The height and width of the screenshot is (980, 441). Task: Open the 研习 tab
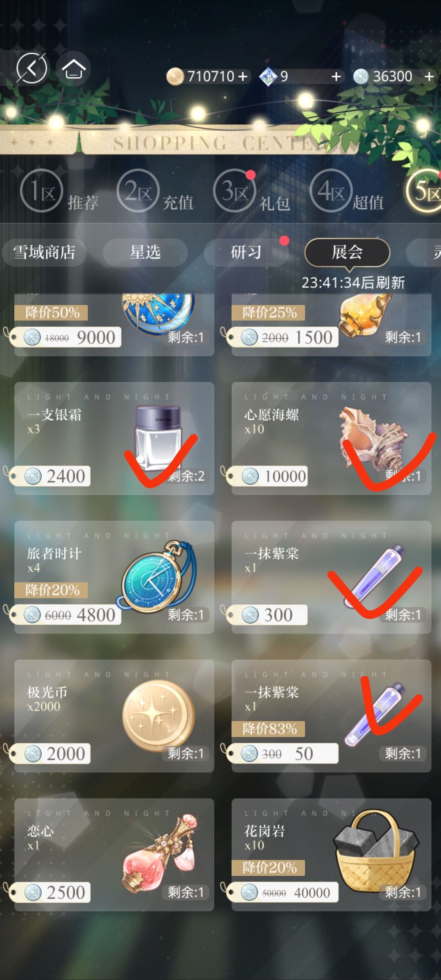(x=246, y=252)
